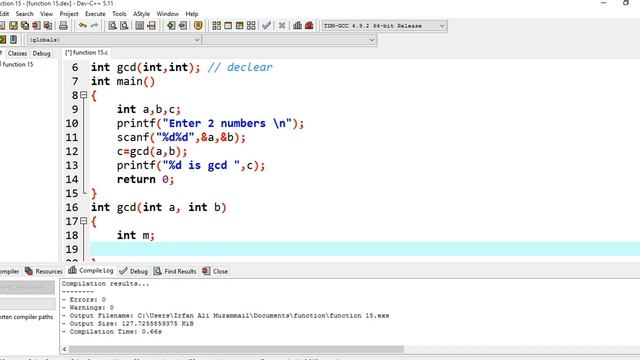
Task: Open the Tools menu
Action: coord(119,14)
